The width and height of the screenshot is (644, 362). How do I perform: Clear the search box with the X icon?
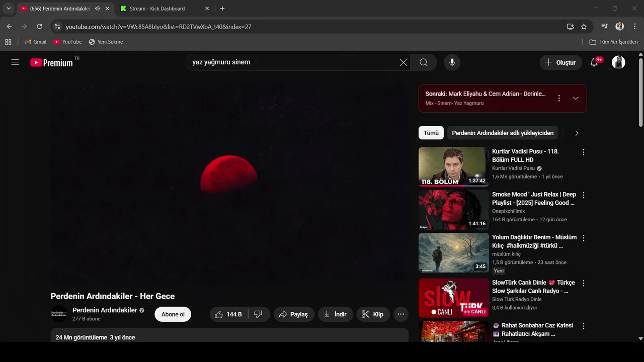(x=404, y=62)
